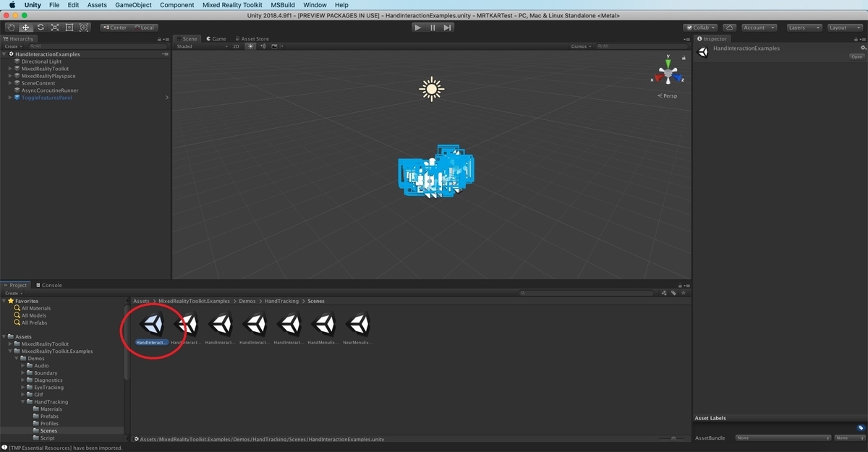Open the Component menu
Image resolution: width=868 pixels, height=452 pixels.
(177, 5)
